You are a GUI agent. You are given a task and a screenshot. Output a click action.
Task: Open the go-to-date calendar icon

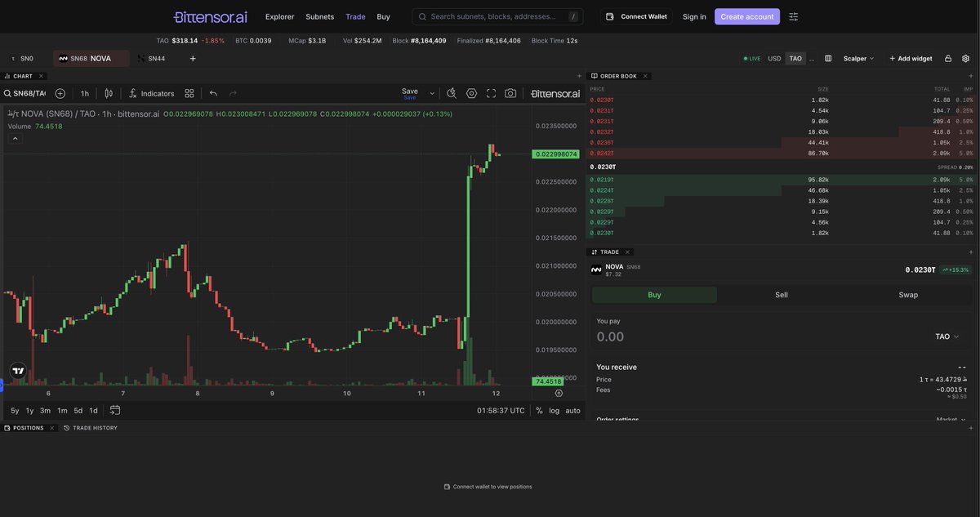click(x=115, y=410)
